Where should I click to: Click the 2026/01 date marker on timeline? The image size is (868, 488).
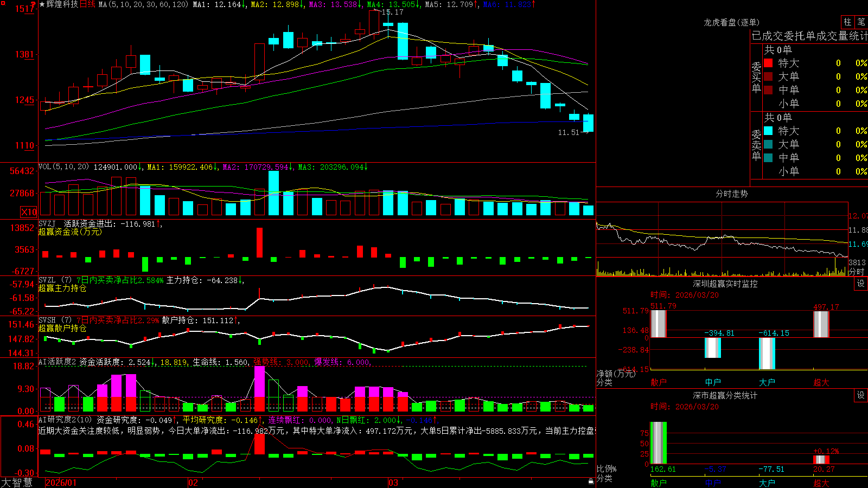61,483
